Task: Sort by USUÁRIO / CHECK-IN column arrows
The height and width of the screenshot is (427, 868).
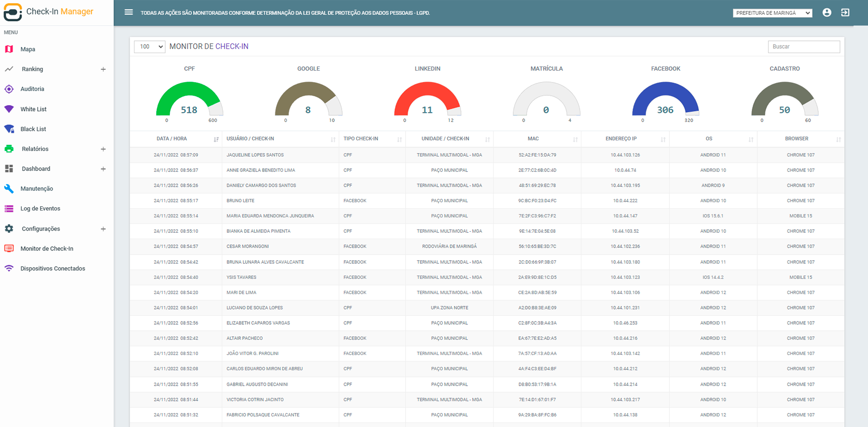Action: click(x=333, y=139)
